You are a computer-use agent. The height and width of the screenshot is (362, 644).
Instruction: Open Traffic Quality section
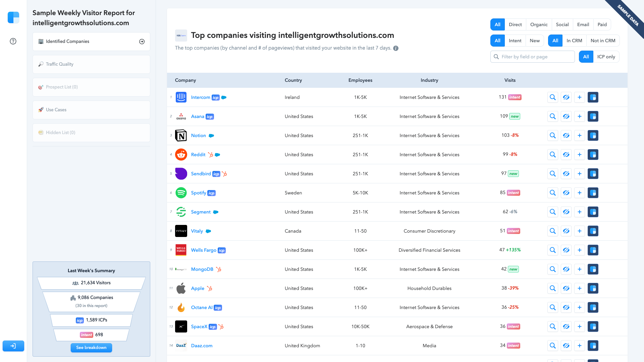(x=91, y=64)
